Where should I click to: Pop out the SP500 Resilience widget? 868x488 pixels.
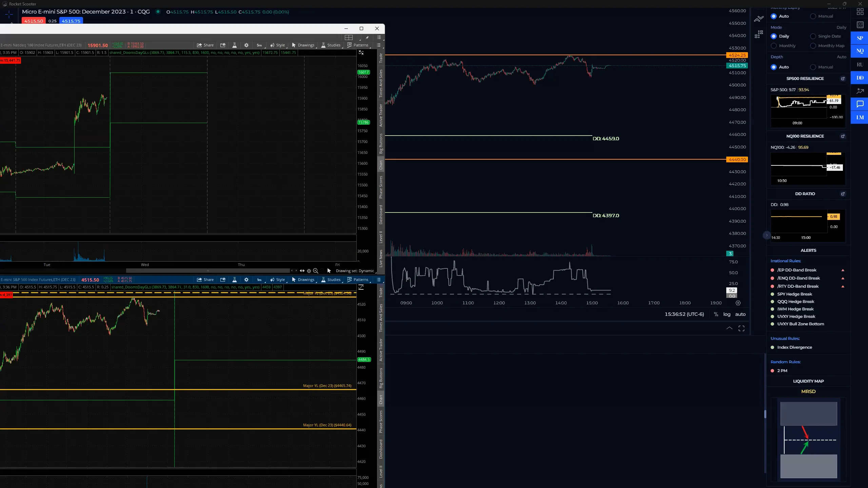(843, 79)
